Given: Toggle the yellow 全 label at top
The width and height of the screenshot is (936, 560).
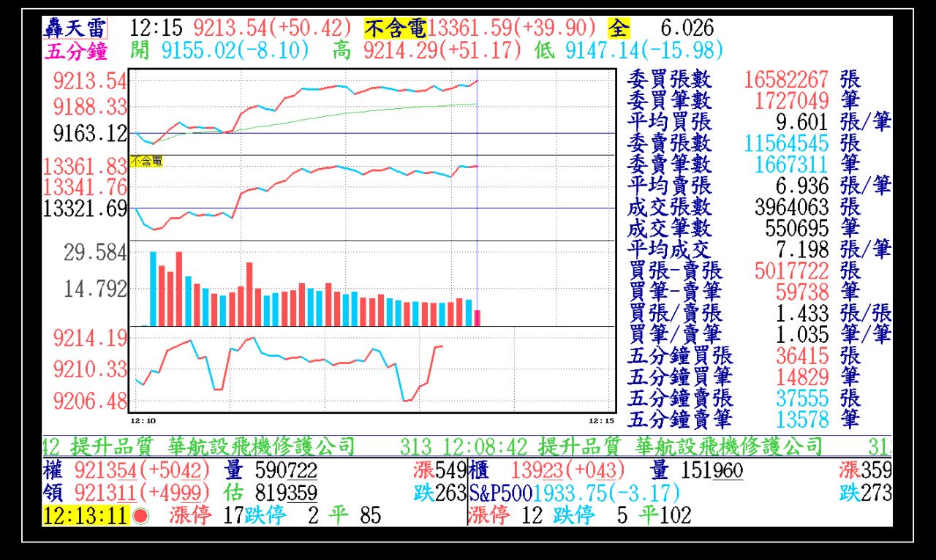Looking at the screenshot, I should (618, 29).
